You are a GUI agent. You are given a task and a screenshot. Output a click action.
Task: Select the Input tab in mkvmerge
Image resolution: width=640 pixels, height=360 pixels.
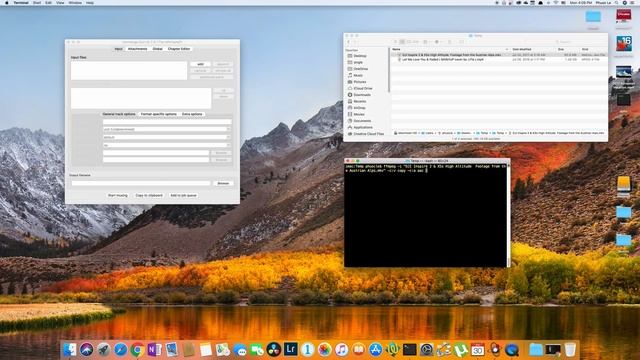click(118, 49)
